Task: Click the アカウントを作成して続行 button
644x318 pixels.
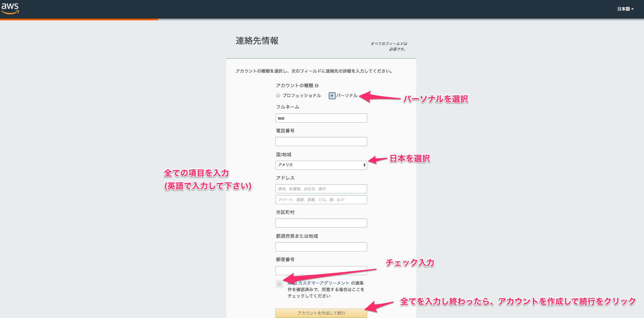Action: [321, 313]
